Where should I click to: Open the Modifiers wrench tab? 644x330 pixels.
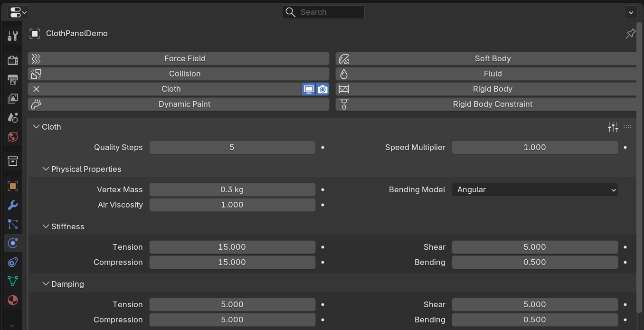click(13, 205)
